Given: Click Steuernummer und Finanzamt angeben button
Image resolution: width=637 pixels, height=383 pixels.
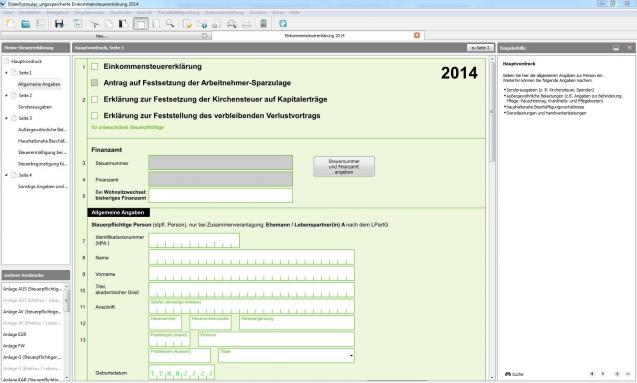Looking at the screenshot, I should coord(344,167).
